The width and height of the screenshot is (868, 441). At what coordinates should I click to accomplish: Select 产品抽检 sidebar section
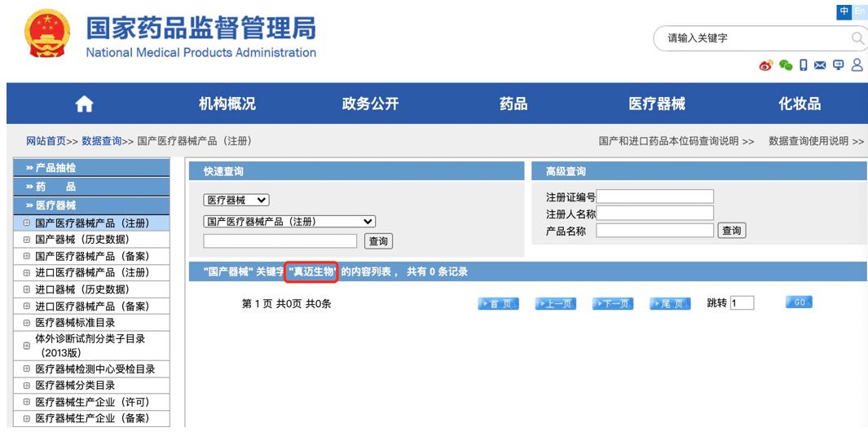coord(91,168)
